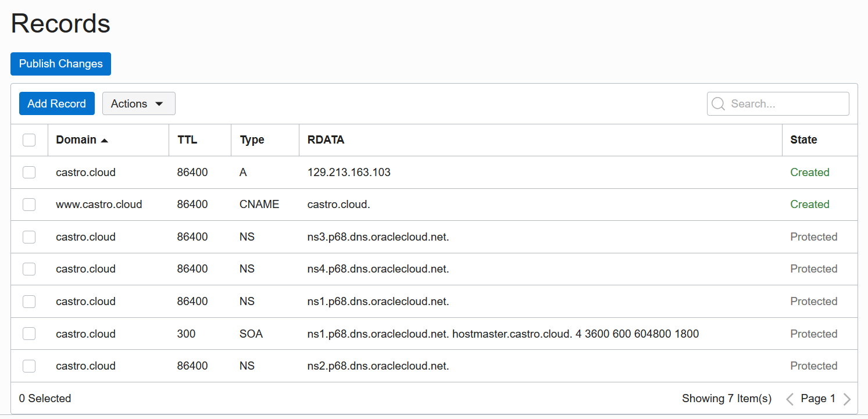Select the ns2.p68 NS record checkbox
The width and height of the screenshot is (868, 419).
pos(29,366)
